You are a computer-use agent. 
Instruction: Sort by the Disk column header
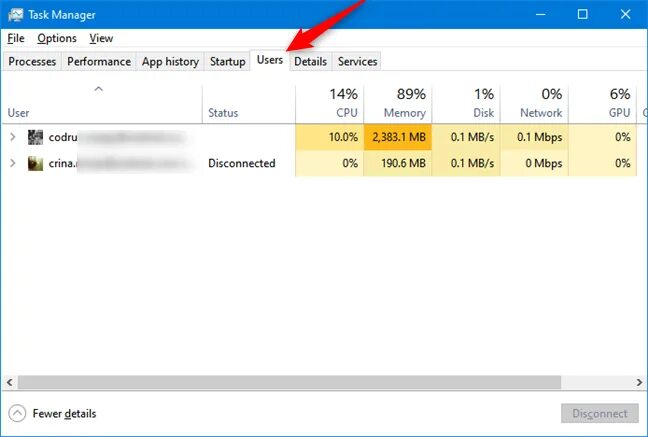coord(466,104)
